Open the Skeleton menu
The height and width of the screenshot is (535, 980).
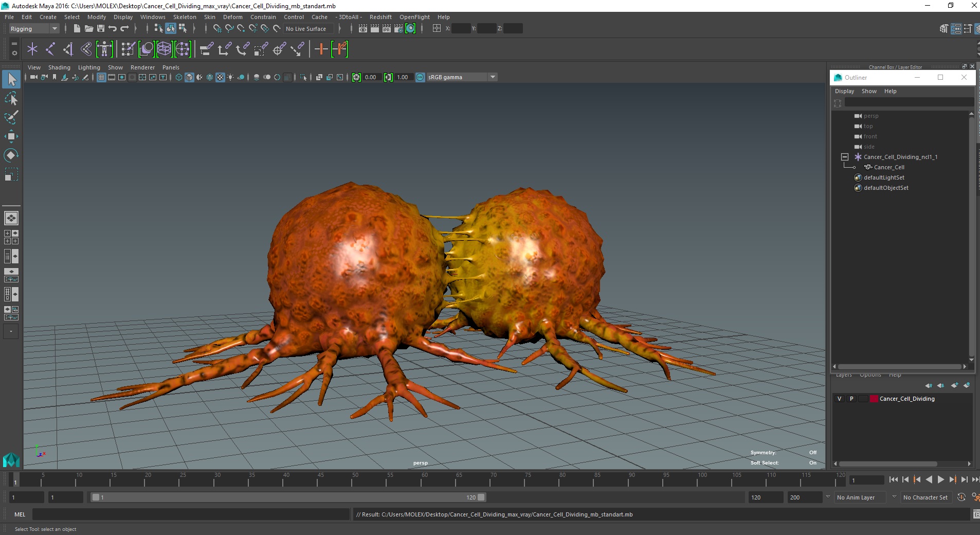[x=185, y=17]
